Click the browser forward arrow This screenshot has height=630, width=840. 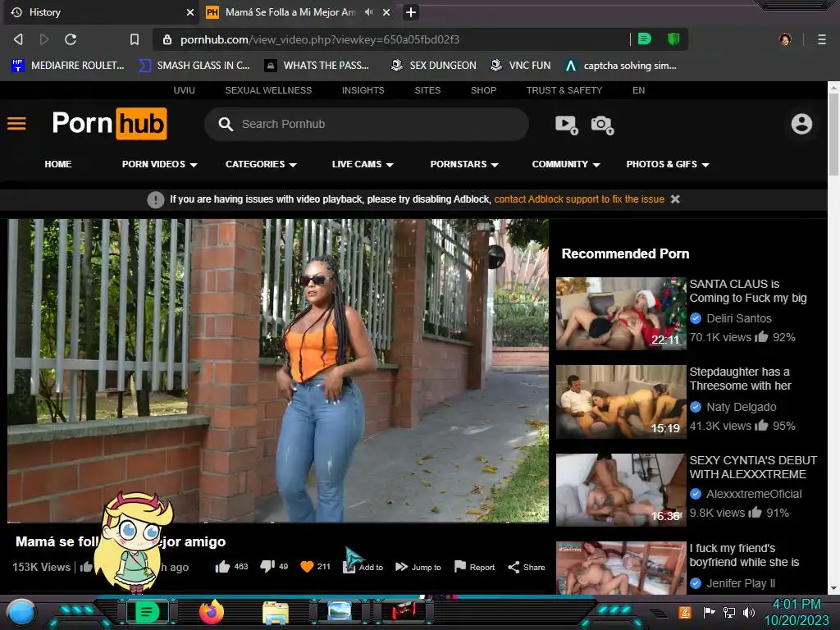coord(44,39)
